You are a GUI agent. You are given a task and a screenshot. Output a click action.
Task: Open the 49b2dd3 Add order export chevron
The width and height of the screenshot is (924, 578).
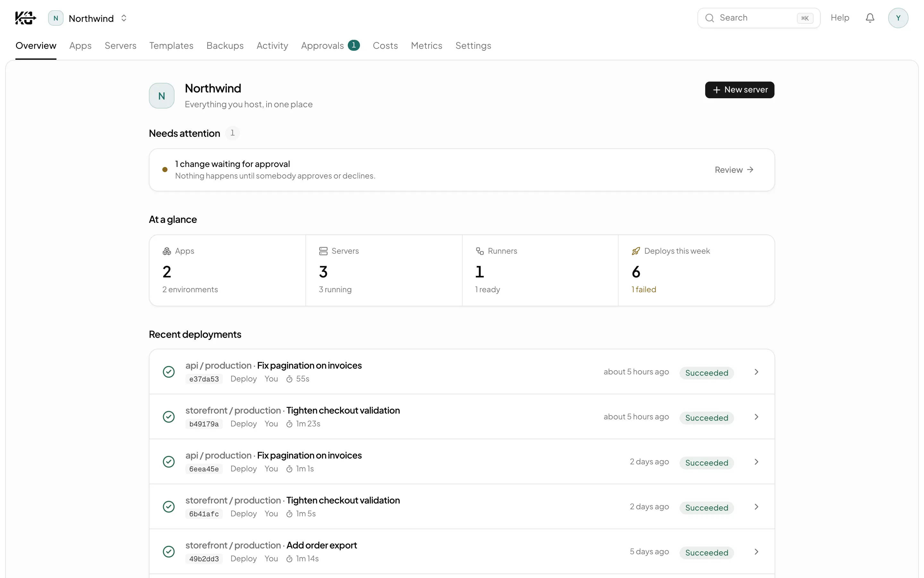[x=757, y=552]
